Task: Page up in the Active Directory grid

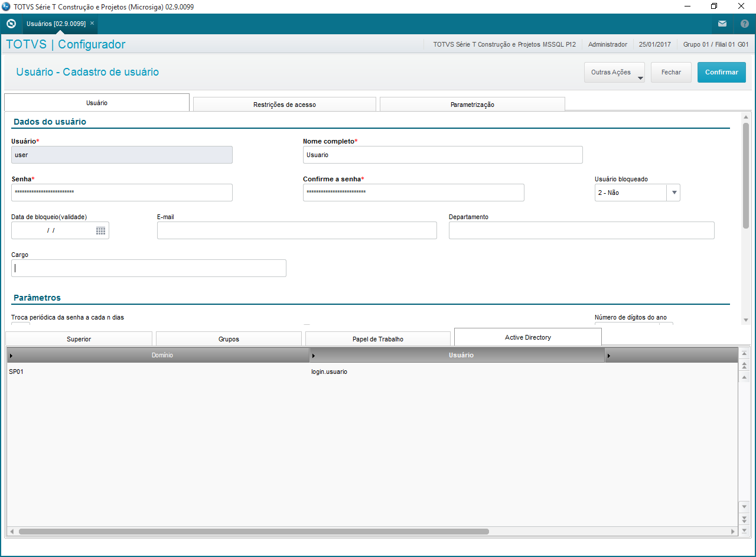Action: [x=745, y=366]
